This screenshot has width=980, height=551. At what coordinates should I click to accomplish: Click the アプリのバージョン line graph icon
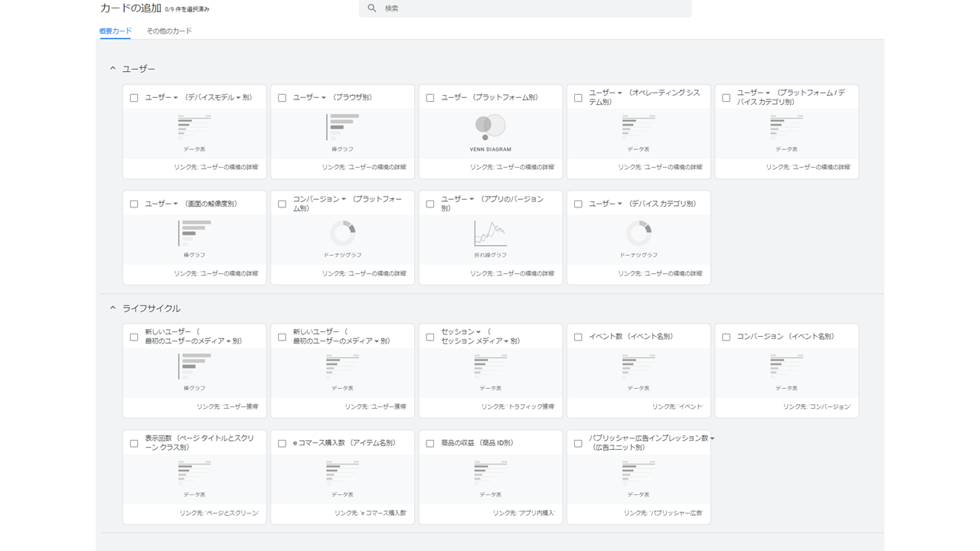(x=490, y=233)
